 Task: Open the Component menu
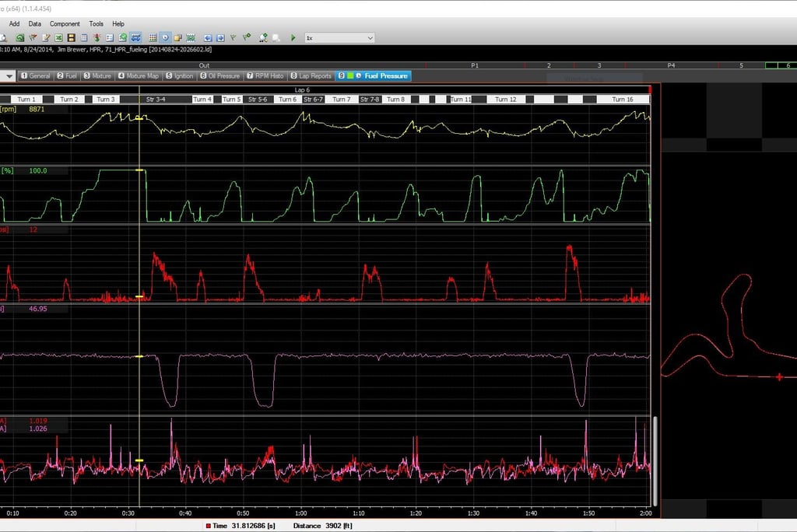click(x=65, y=24)
